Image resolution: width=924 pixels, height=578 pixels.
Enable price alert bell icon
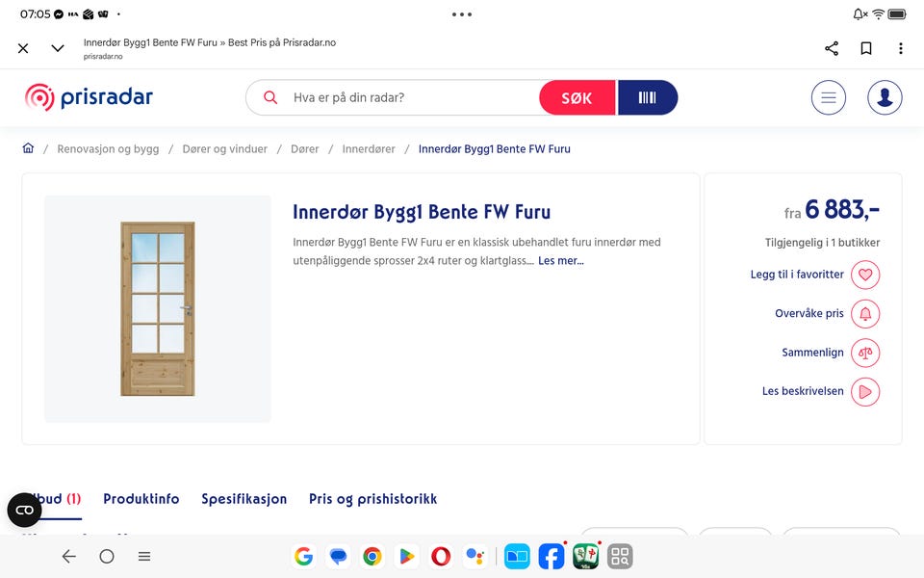tap(865, 314)
